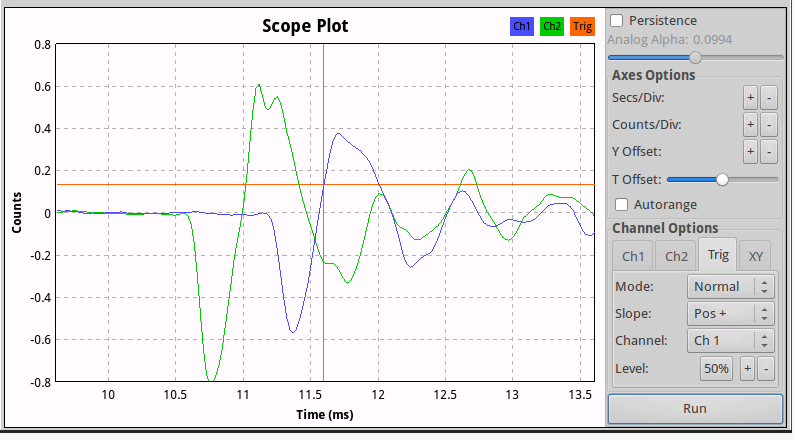Increase Y Offset with plus button
The image size is (794, 440).
749,152
